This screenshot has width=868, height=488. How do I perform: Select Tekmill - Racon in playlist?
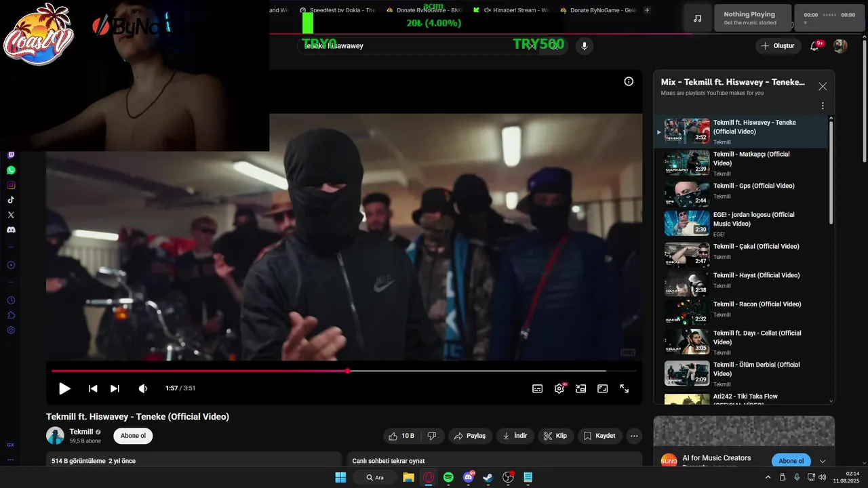[x=741, y=312]
